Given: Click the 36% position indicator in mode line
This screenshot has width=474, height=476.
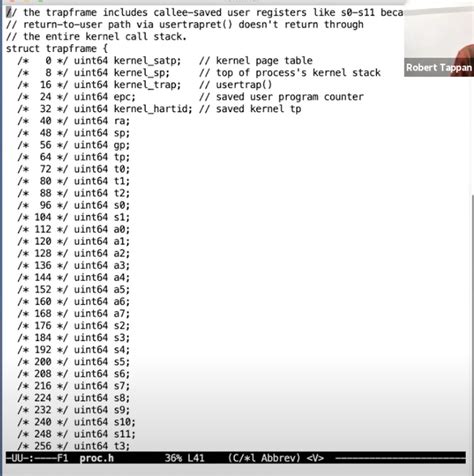Looking at the screenshot, I should tap(173, 458).
